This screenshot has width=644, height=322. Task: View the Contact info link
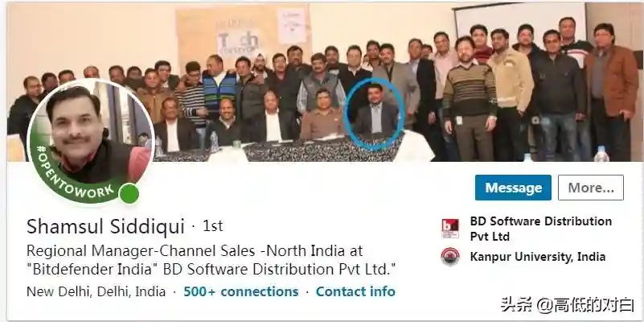click(355, 291)
